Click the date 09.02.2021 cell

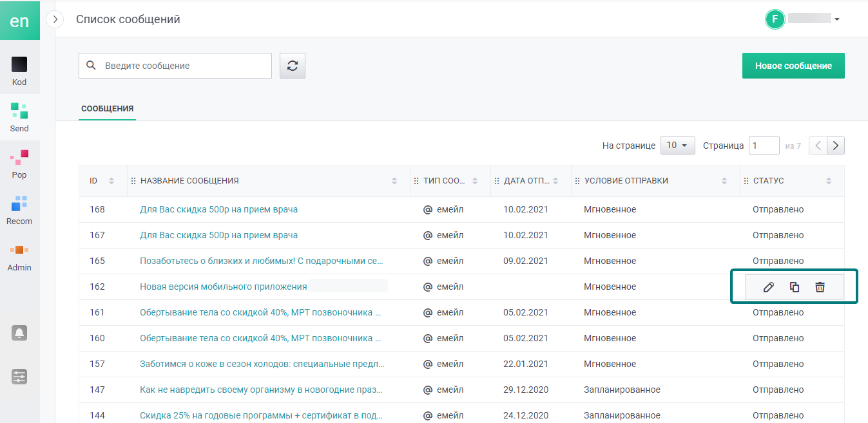(526, 261)
